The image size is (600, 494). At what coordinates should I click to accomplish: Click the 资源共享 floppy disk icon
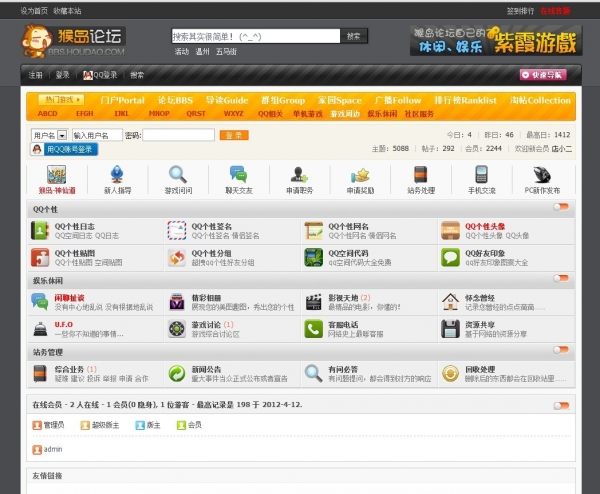(x=447, y=329)
